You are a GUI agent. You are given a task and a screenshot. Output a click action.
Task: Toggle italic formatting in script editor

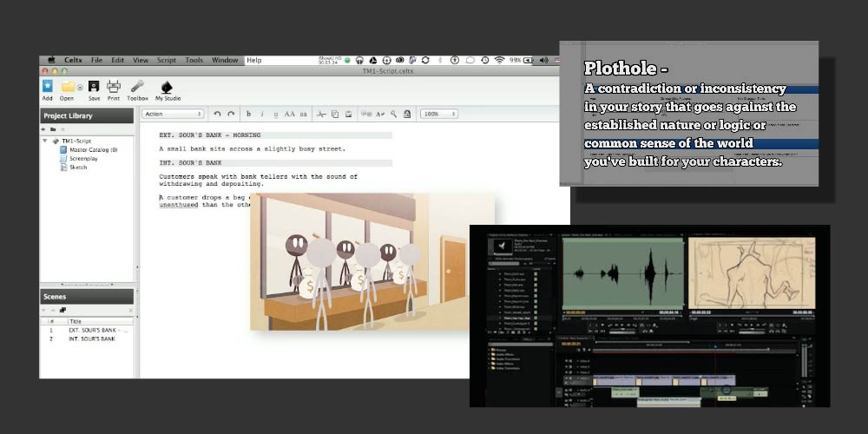[x=262, y=114]
